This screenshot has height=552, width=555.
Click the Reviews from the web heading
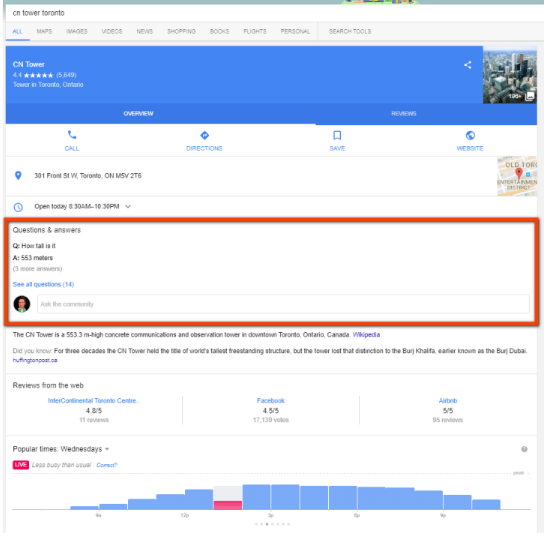click(x=48, y=385)
